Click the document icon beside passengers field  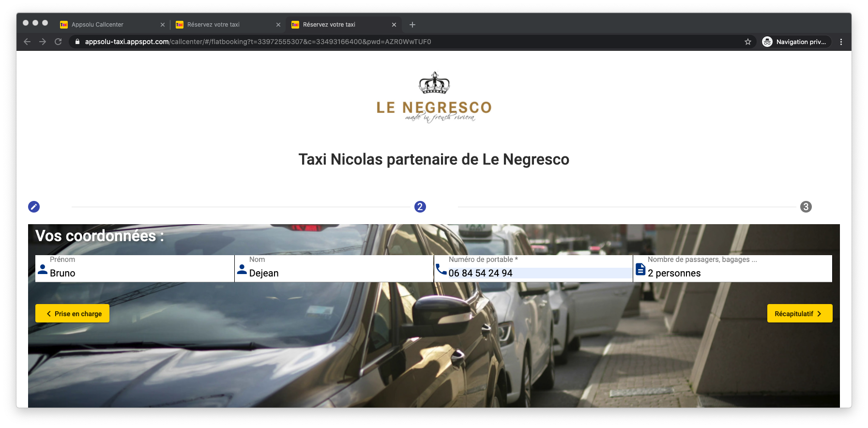pyautogui.click(x=640, y=269)
